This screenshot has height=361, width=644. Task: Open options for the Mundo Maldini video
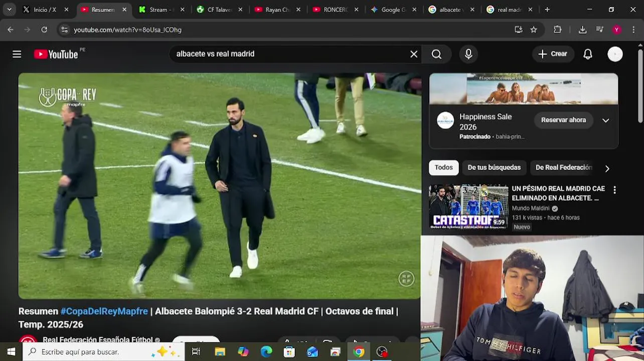click(614, 190)
